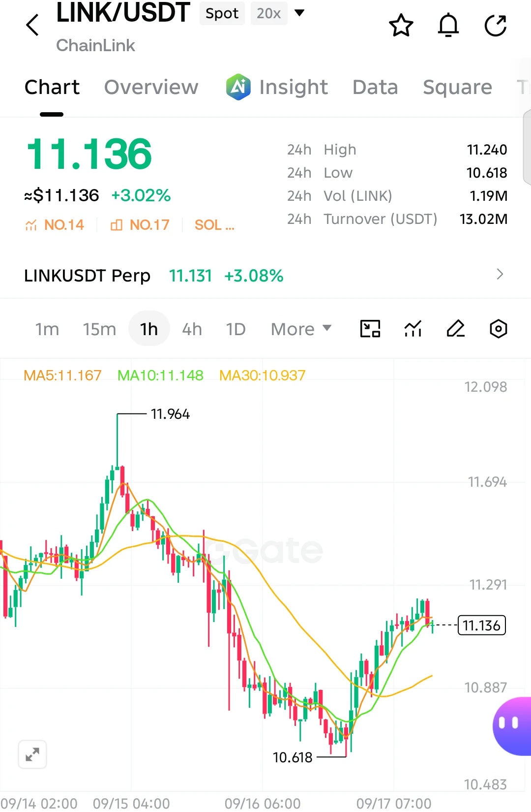The width and height of the screenshot is (531, 812).
Task: Tap the large 11.136 price
Action: click(x=88, y=154)
